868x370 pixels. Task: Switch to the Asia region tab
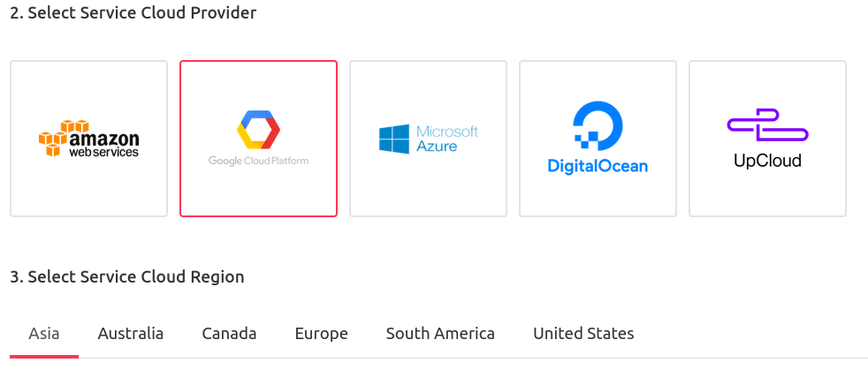coord(44,334)
